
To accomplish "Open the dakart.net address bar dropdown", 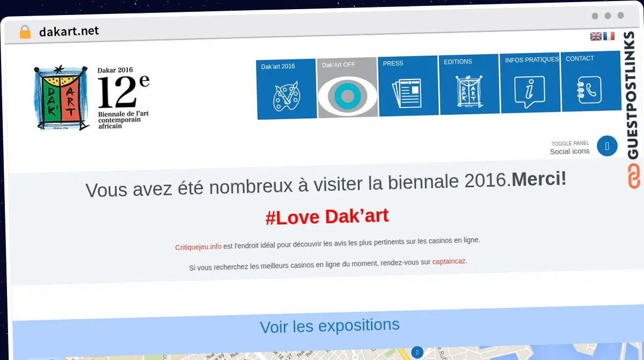I will [x=69, y=31].
